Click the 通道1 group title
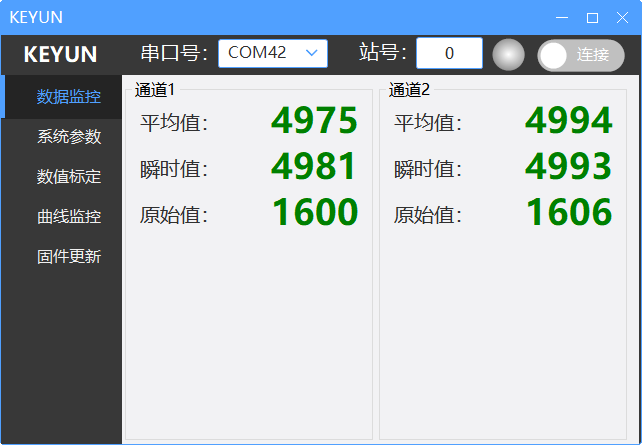The height and width of the screenshot is (445, 642). coord(155,90)
